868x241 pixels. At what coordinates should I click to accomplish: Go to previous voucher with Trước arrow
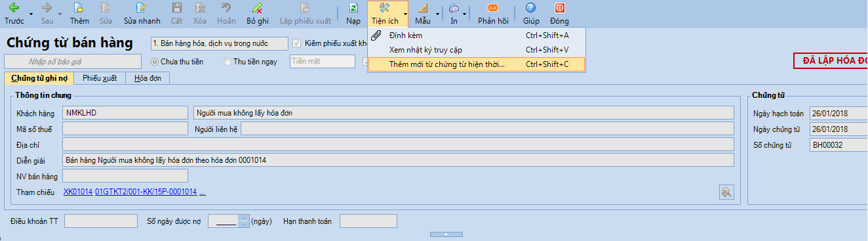tap(14, 9)
